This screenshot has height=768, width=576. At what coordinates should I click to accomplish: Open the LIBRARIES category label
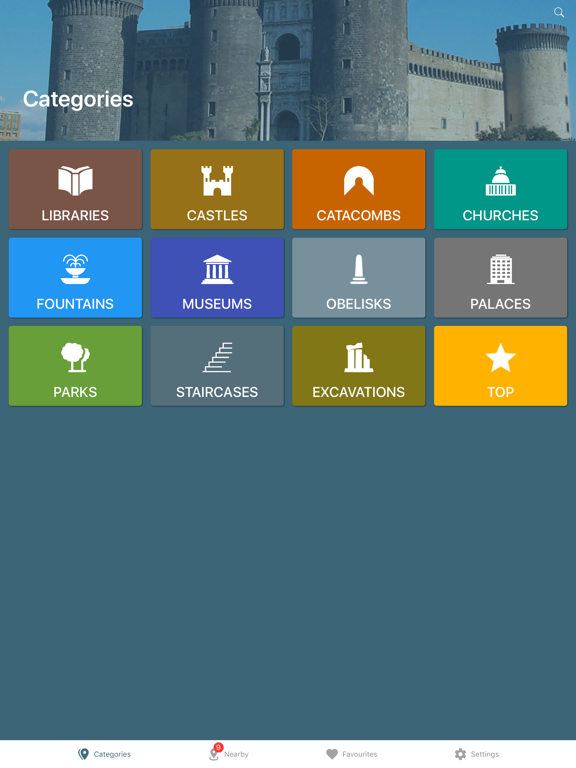point(75,216)
